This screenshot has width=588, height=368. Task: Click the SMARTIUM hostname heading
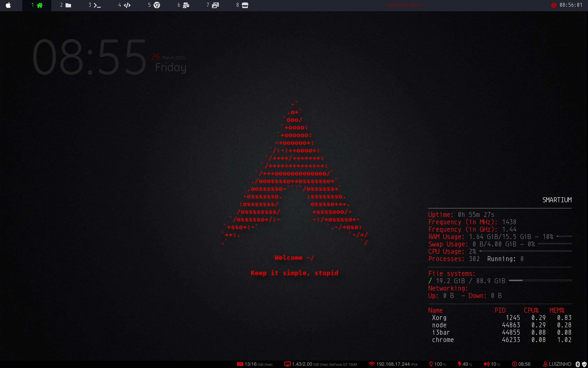[557, 200]
